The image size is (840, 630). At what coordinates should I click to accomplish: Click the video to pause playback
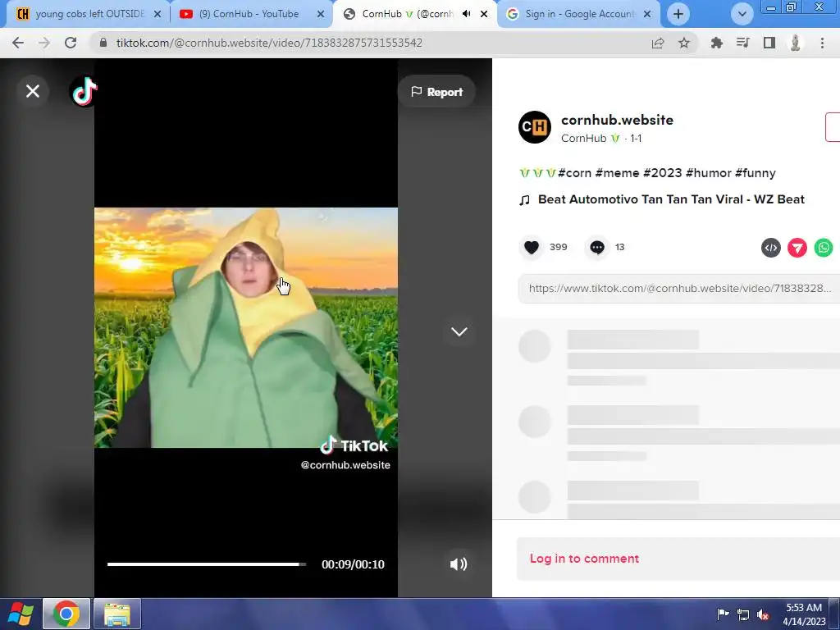tap(246, 327)
